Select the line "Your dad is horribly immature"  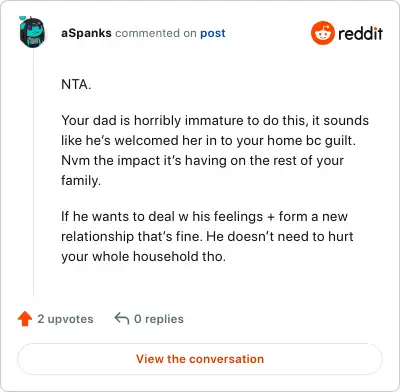pos(215,120)
